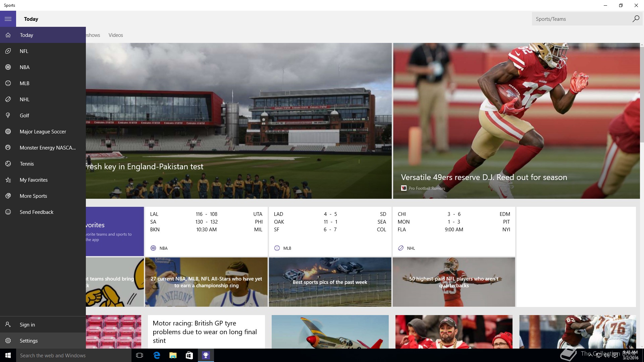Click the CHI 3 - 6 EDM score
The image size is (644, 362).
454,214
